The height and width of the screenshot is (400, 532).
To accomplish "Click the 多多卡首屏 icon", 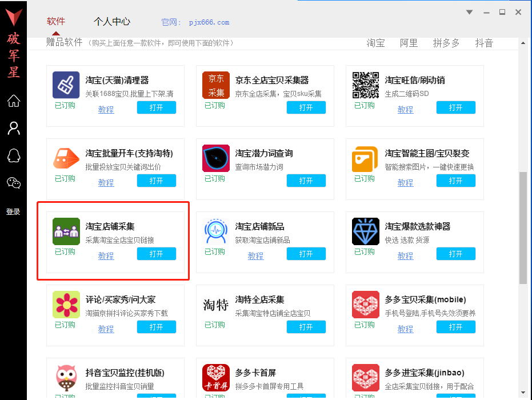I will [216, 377].
